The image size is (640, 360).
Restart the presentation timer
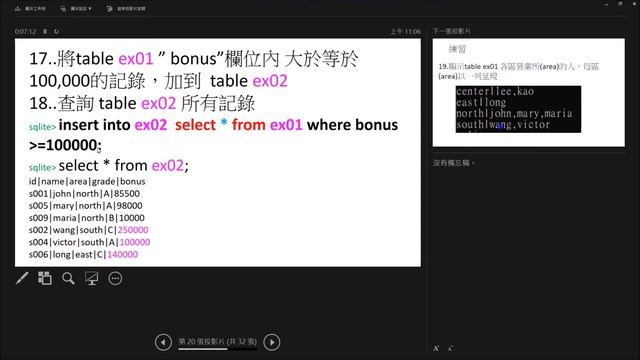point(56,31)
